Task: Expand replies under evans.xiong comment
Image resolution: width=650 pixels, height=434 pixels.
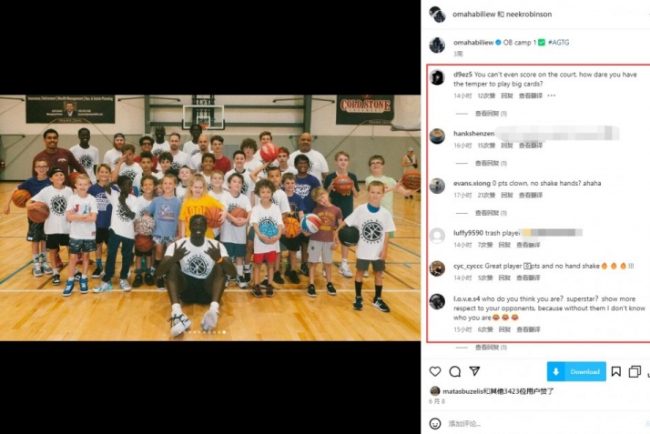Action: pyautogui.click(x=491, y=213)
